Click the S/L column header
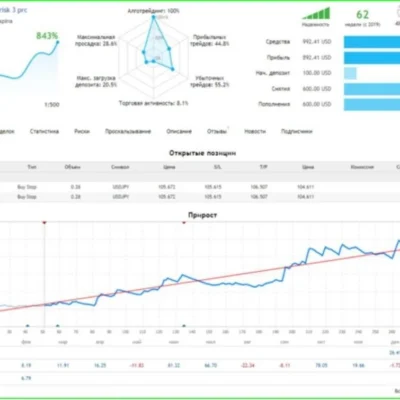400x400 pixels. click(217, 167)
